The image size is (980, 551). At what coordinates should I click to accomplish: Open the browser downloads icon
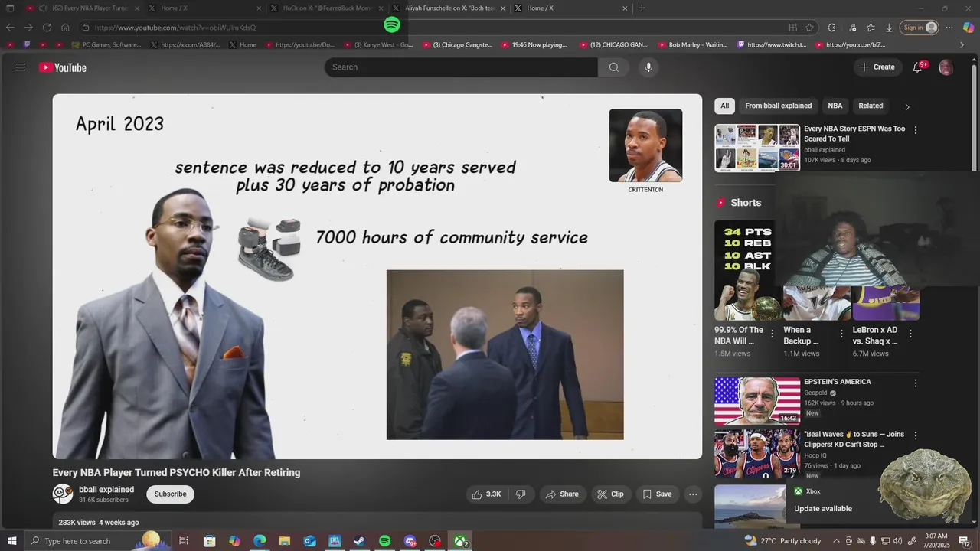click(889, 28)
